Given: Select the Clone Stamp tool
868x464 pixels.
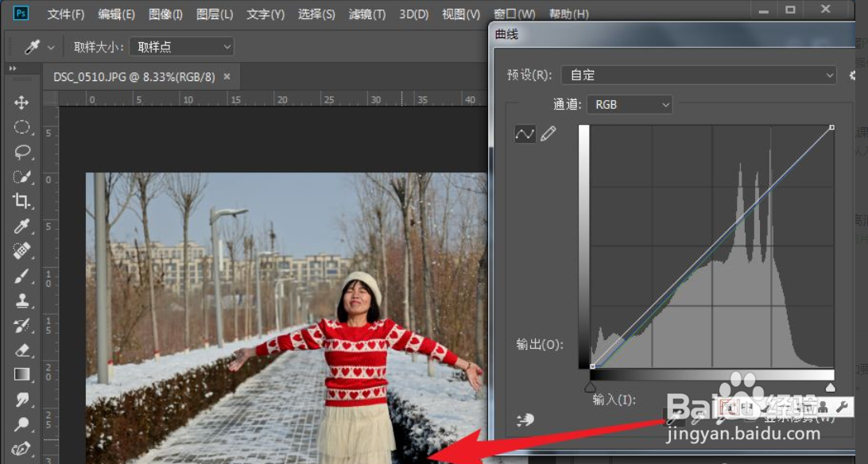Looking at the screenshot, I should 21,300.
